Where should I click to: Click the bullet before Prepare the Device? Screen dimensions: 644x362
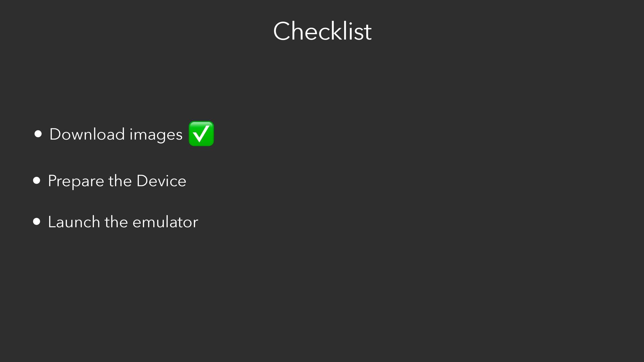(x=37, y=181)
